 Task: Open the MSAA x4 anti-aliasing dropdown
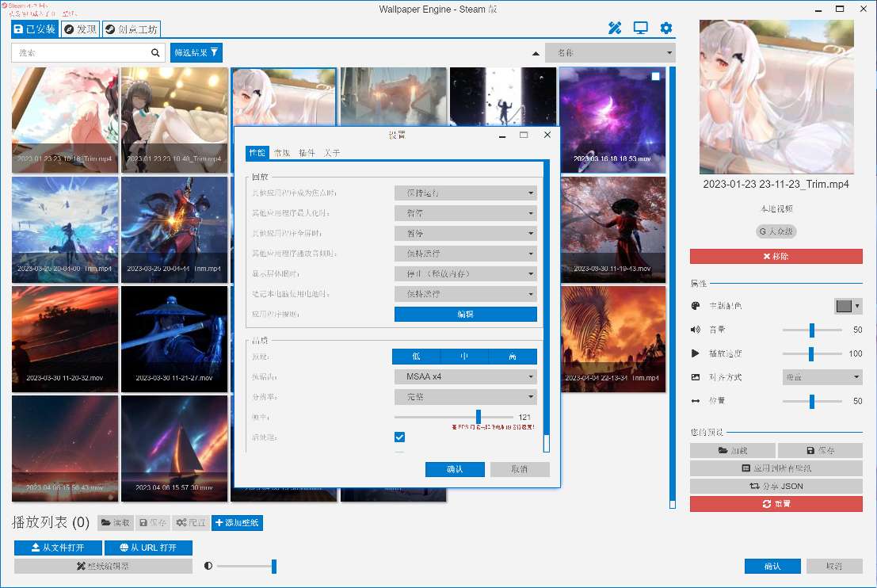click(465, 376)
